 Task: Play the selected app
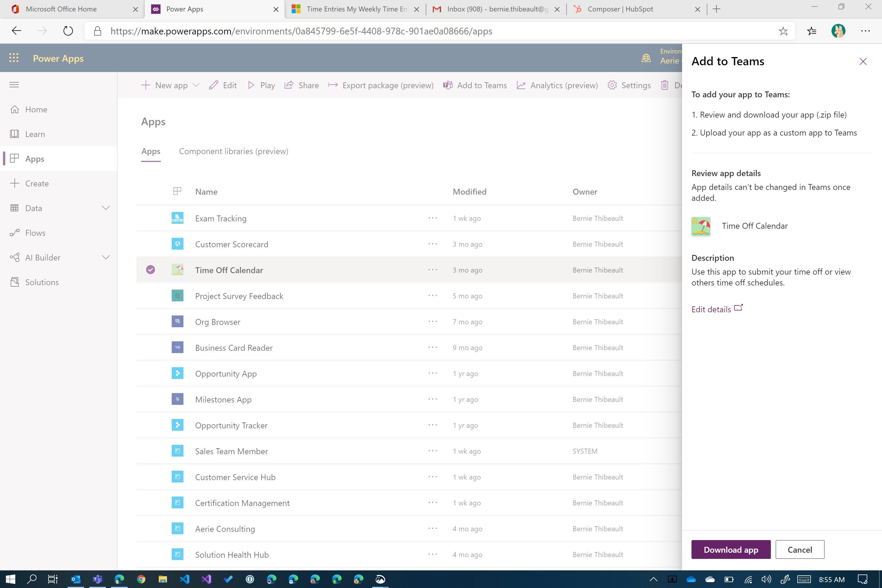[x=261, y=85]
